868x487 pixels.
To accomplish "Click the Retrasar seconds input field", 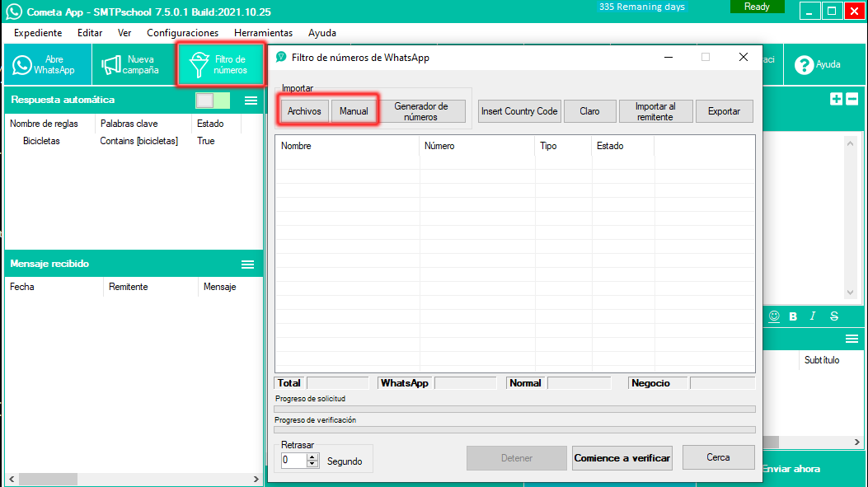I will point(294,460).
